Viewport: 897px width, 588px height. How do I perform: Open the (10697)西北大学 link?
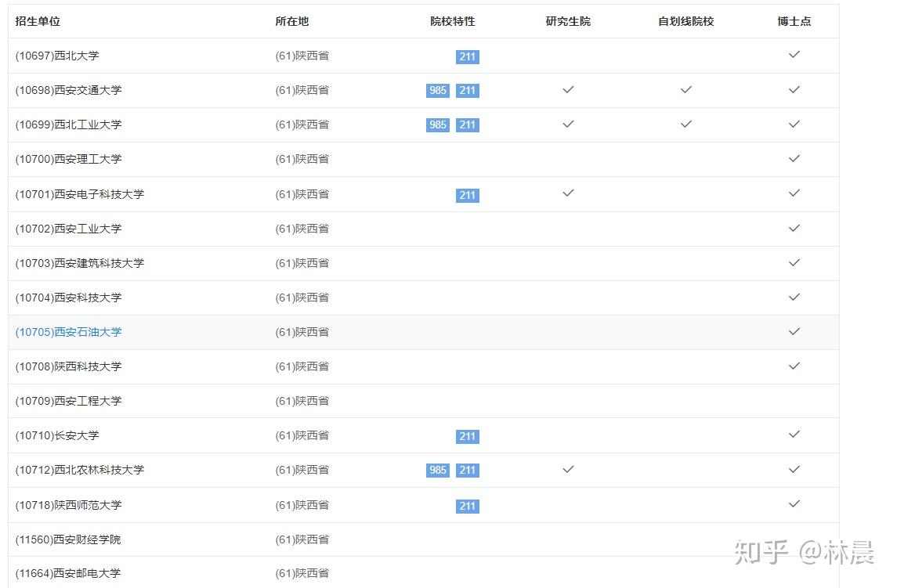pyautogui.click(x=57, y=56)
